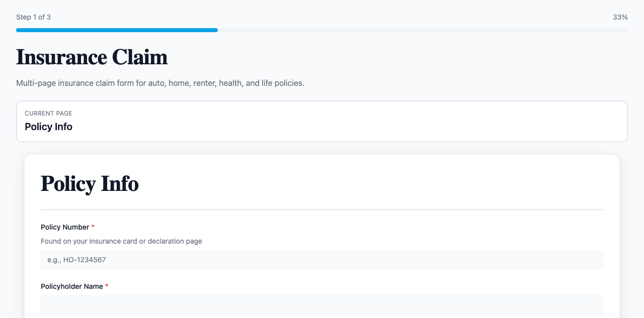The width and height of the screenshot is (644, 318).
Task: Click the "e.g., HO-1234567" placeholder text
Action: [76, 260]
